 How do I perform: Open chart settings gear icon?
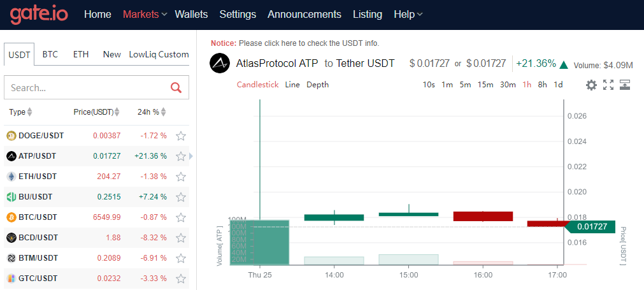[x=591, y=85]
